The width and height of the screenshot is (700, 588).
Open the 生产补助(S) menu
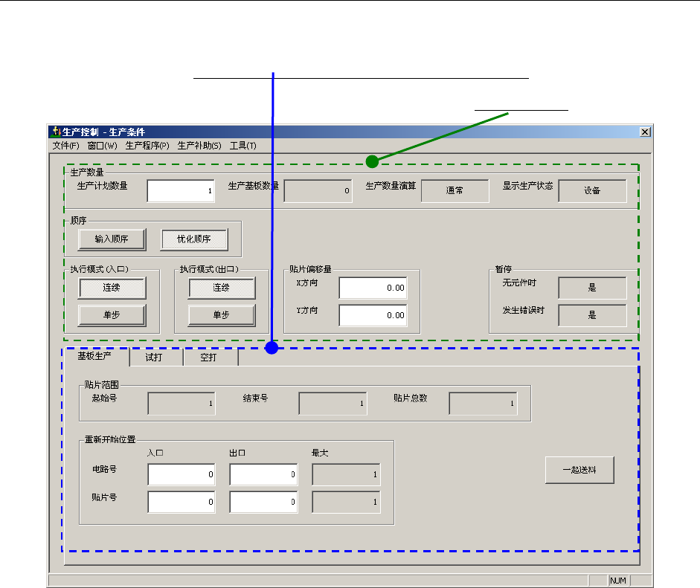tap(199, 146)
